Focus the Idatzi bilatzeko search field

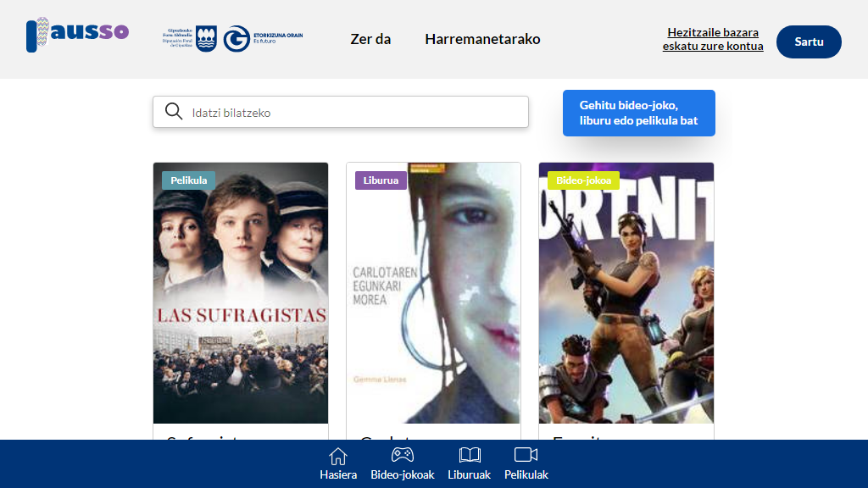341,112
